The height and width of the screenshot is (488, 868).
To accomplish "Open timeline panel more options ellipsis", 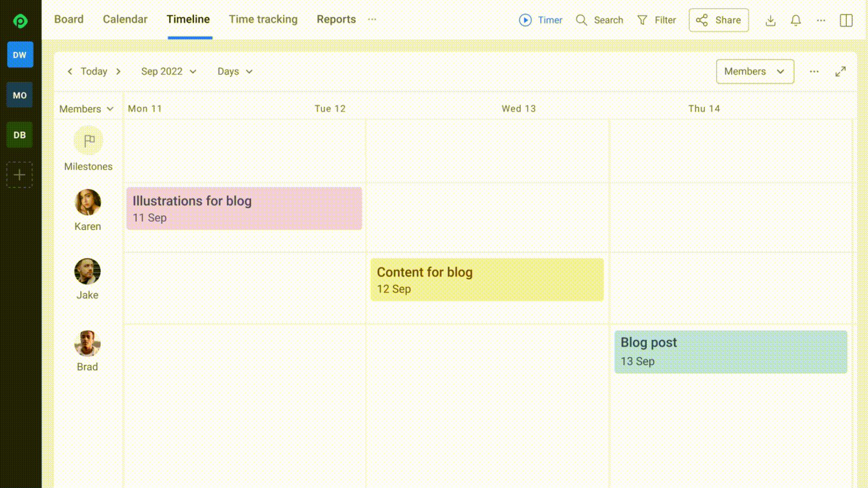I will pyautogui.click(x=814, y=72).
